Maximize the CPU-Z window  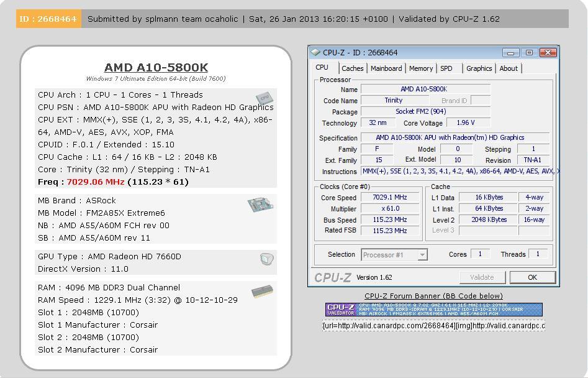coord(529,53)
